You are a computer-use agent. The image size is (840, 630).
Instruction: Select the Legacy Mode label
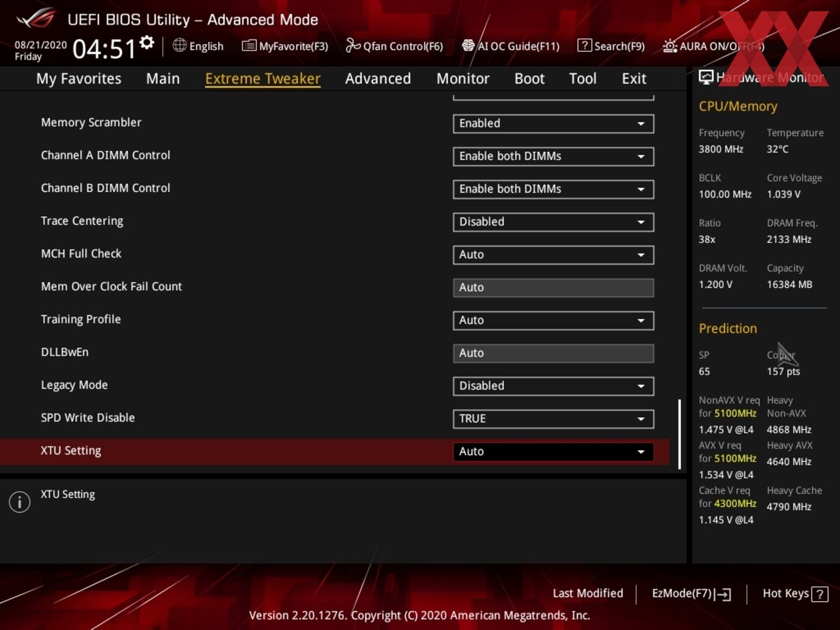[74, 385]
